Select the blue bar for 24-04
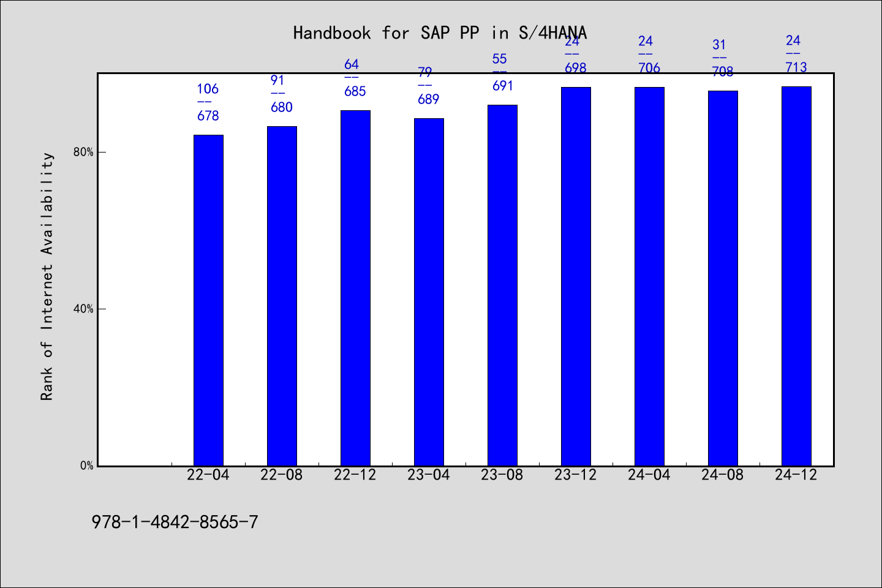 pyautogui.click(x=649, y=276)
